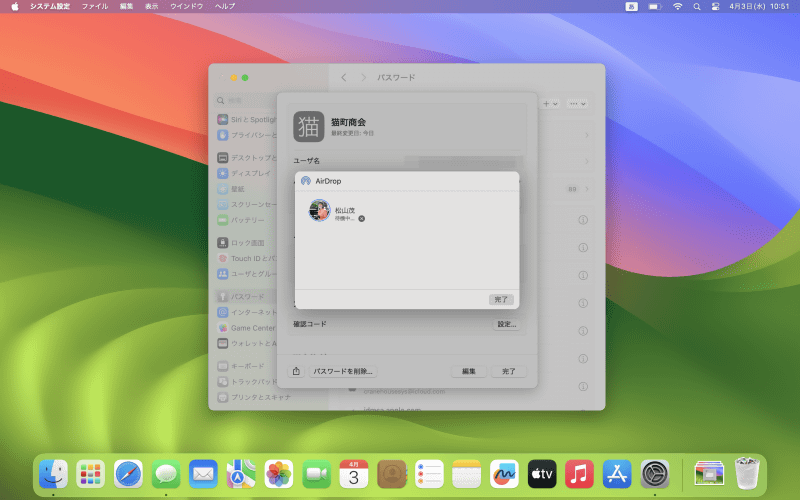
Task: Click 完了 in the AirDrop sheet
Action: 501,299
